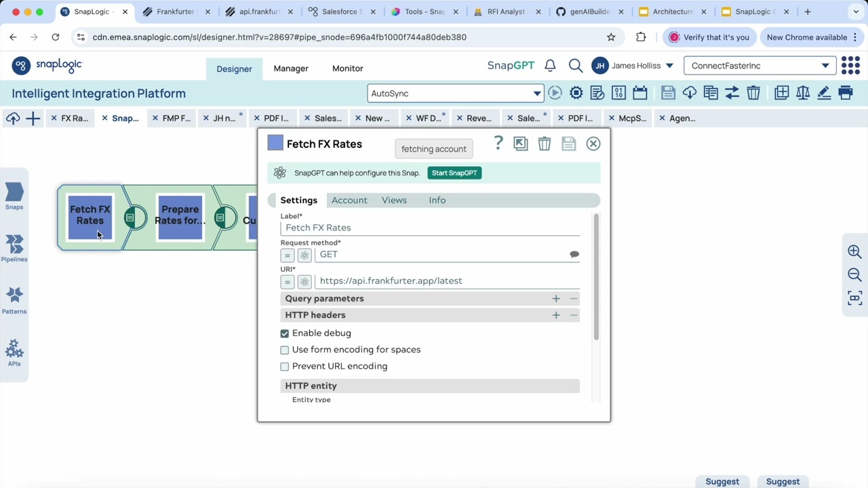Open the Account tab in snap dialog
Viewport: 868px width, 488px height.
click(349, 200)
